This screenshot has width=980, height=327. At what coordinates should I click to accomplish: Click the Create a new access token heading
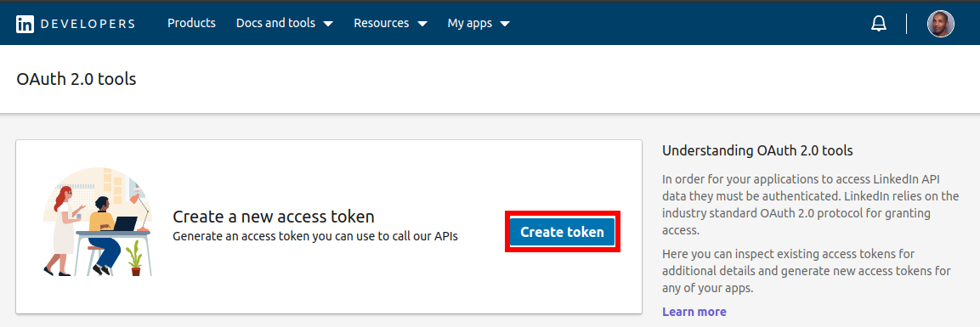coord(273,217)
